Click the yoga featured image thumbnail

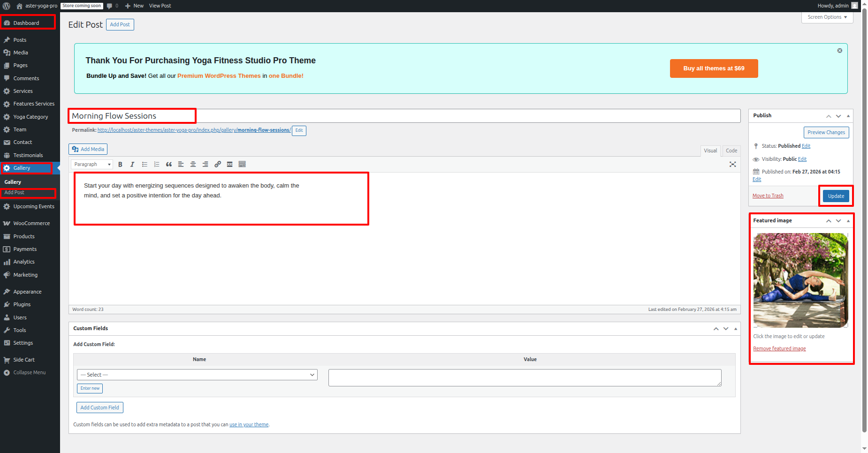coord(800,280)
